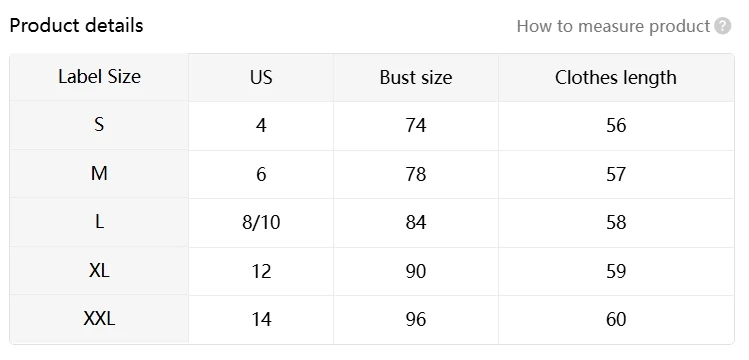Select the L size row label

99,222
